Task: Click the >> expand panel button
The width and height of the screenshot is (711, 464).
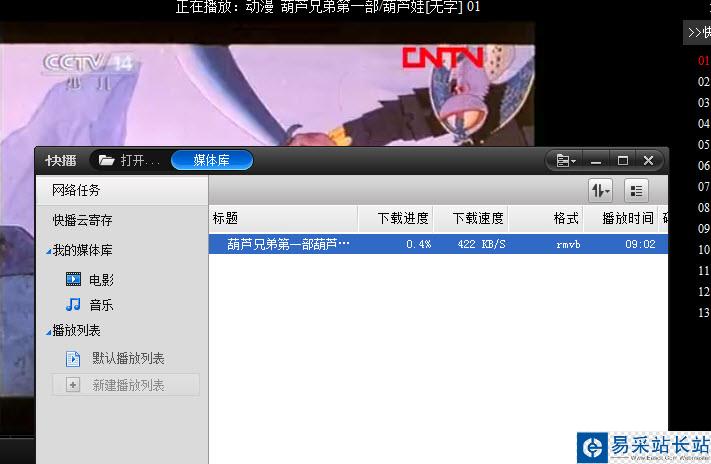Action: [697, 33]
